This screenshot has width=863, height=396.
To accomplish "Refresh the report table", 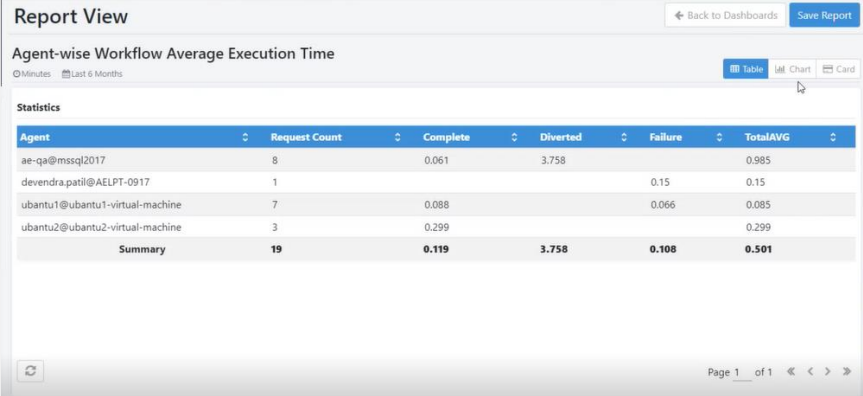I will click(30, 371).
